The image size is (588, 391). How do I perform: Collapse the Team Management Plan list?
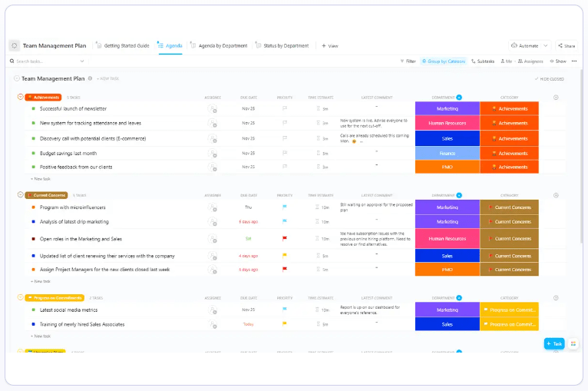click(x=16, y=78)
